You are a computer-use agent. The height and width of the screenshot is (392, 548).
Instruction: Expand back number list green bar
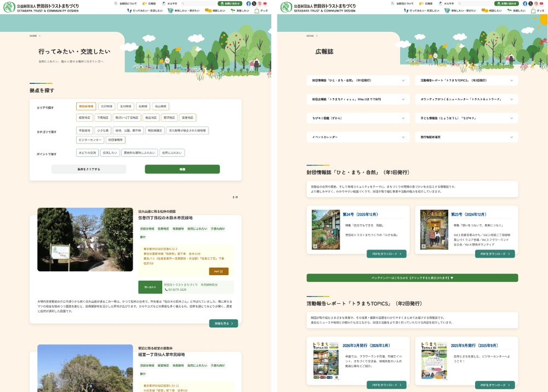click(x=413, y=278)
